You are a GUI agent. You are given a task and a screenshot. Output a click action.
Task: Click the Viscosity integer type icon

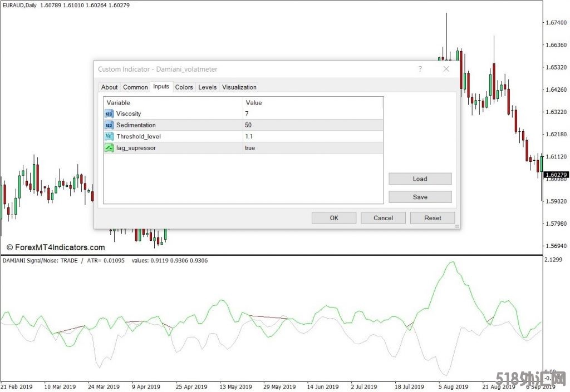coord(109,113)
